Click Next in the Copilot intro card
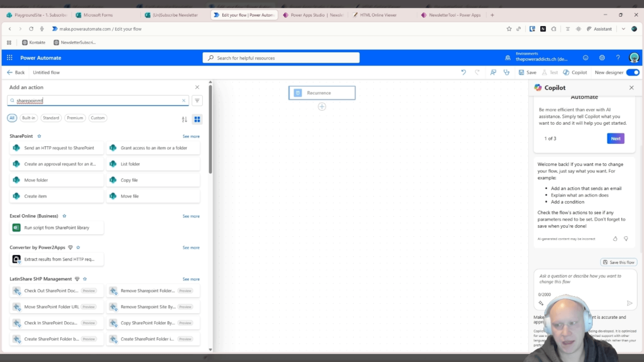Screen dimensions: 644x362 click(x=615, y=138)
